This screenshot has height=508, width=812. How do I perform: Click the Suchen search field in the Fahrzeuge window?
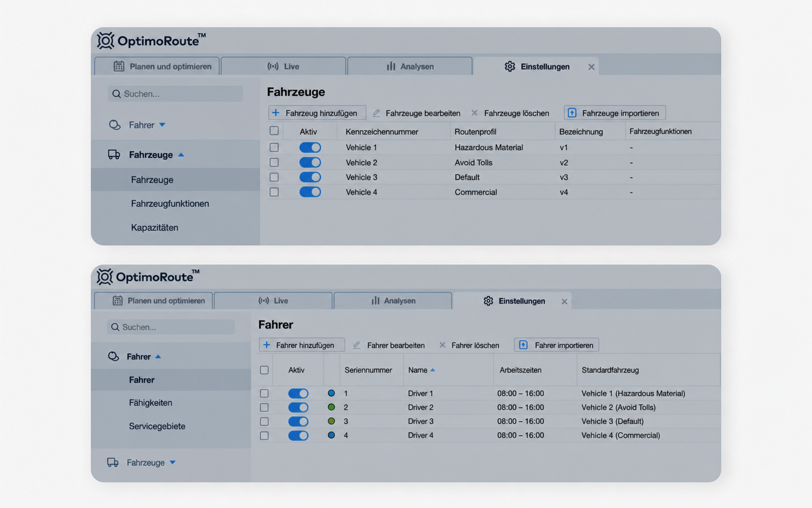pyautogui.click(x=176, y=94)
